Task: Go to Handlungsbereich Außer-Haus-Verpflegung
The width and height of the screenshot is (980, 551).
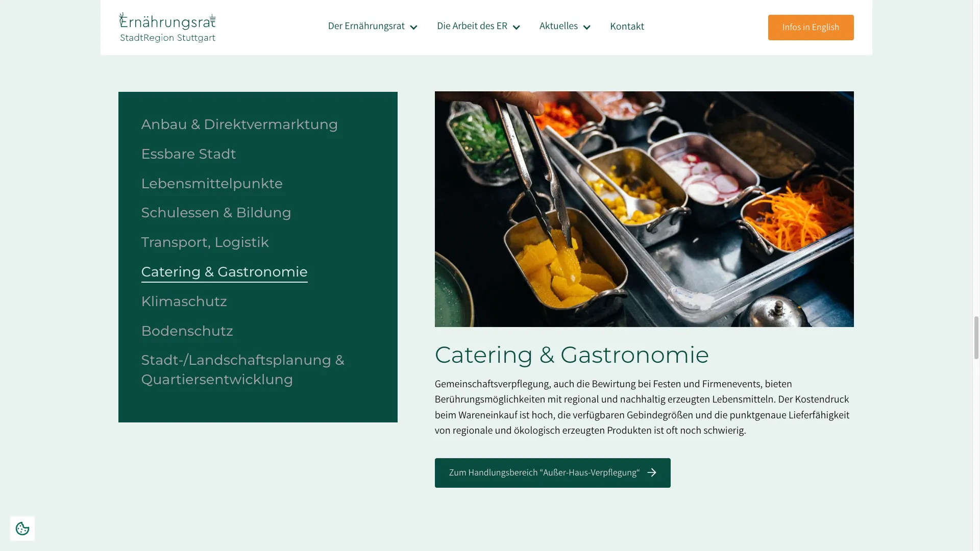Action: (552, 473)
